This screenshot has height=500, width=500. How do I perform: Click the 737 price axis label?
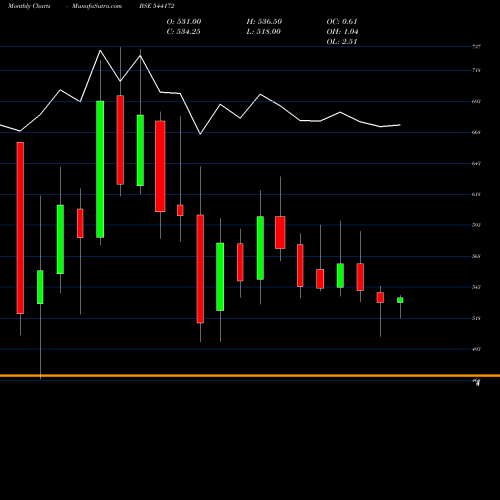tap(476, 47)
